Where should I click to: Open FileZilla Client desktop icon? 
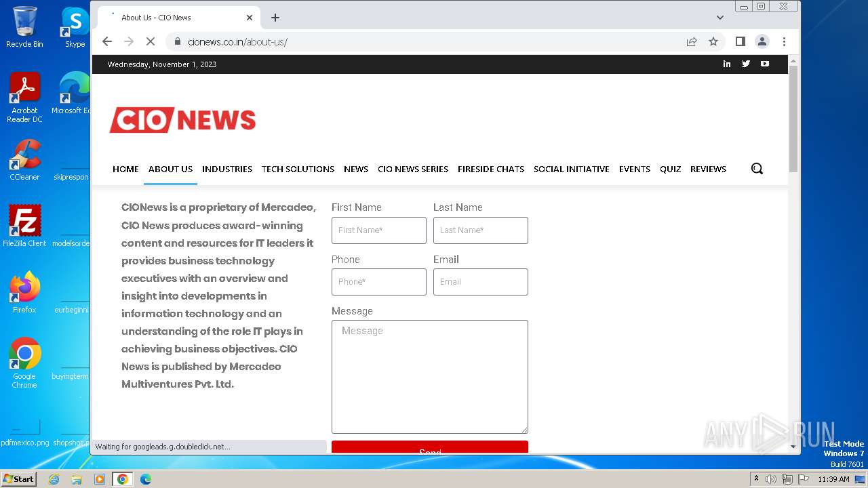point(24,226)
